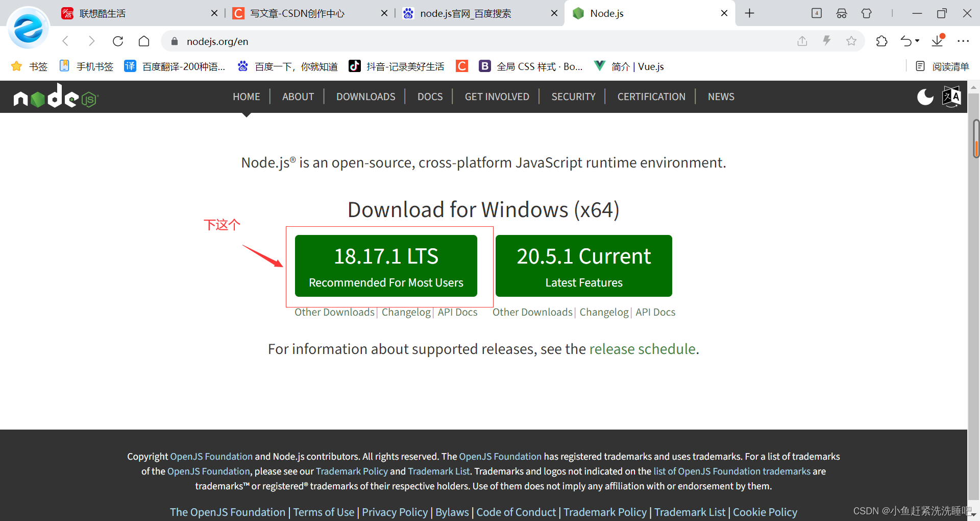Screen dimensions: 980x521
Task: Click the lightning speed-boost icon
Action: click(827, 41)
